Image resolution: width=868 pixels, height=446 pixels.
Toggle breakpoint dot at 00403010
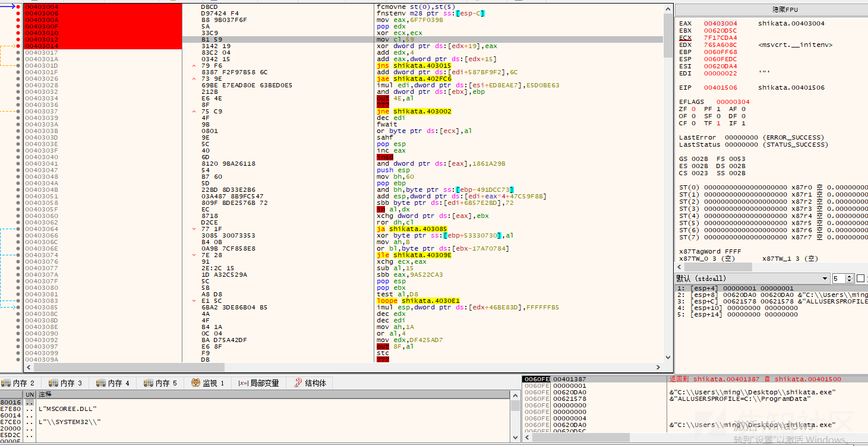pyautogui.click(x=18, y=33)
